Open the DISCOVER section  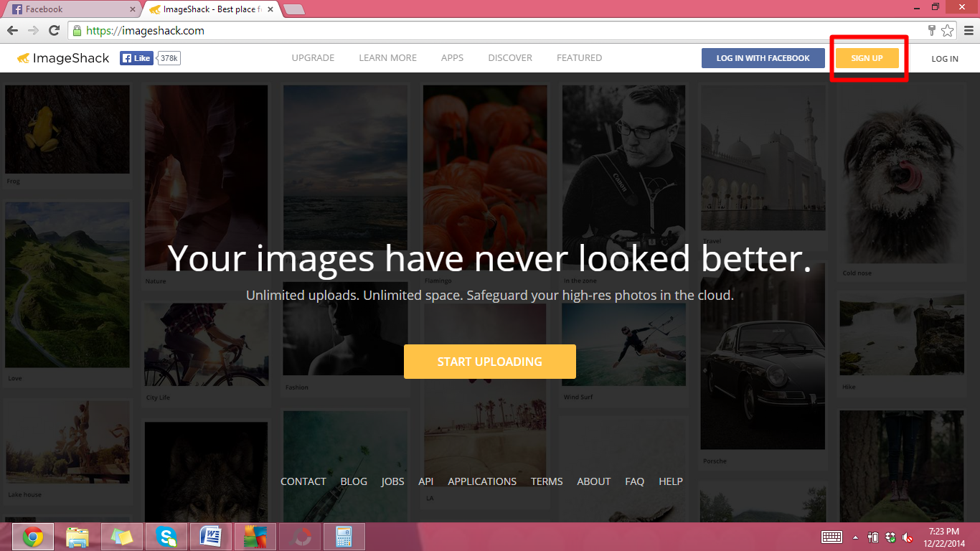click(510, 58)
